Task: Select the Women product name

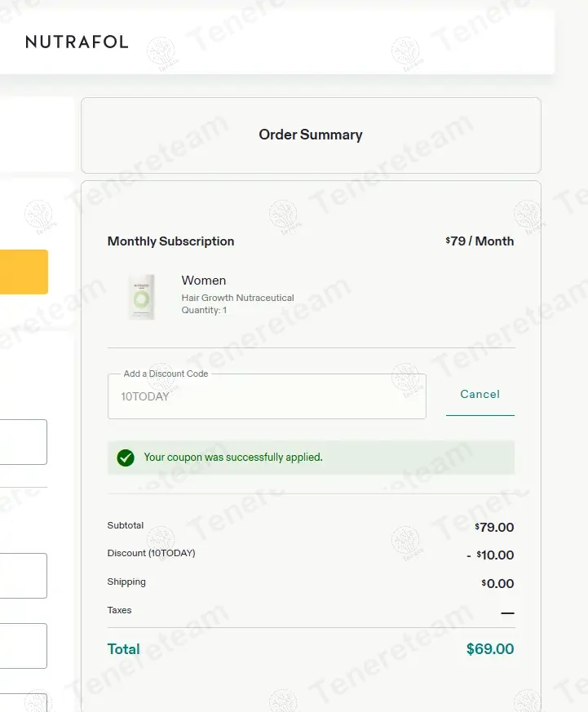Action: pyautogui.click(x=204, y=281)
